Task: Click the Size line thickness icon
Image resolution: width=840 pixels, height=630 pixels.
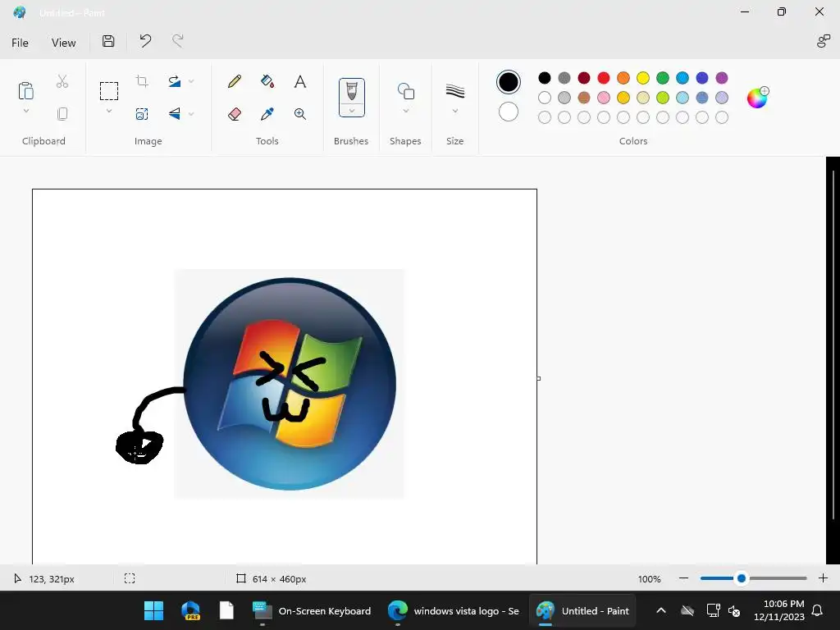Action: pyautogui.click(x=454, y=91)
